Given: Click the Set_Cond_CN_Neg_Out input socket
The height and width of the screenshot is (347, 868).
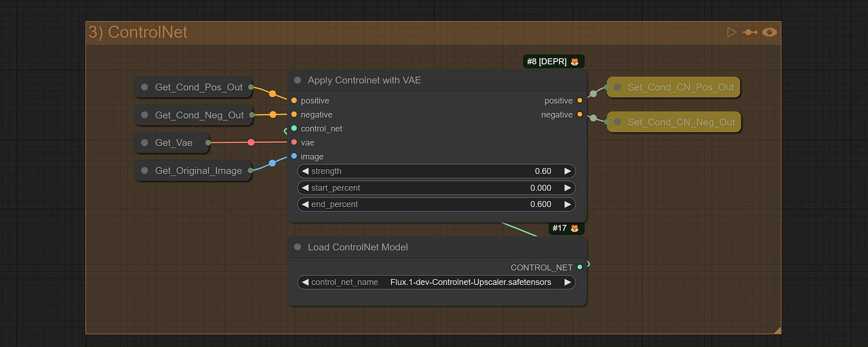Looking at the screenshot, I should coord(607,122).
